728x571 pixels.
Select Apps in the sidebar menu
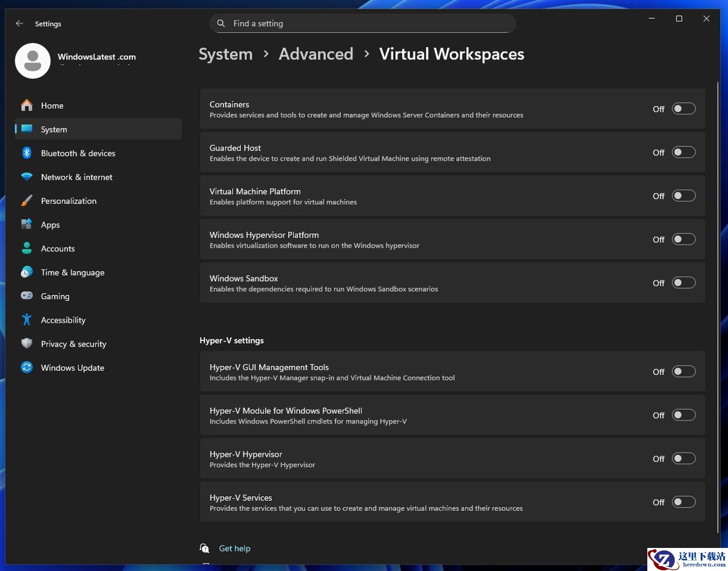(x=50, y=225)
